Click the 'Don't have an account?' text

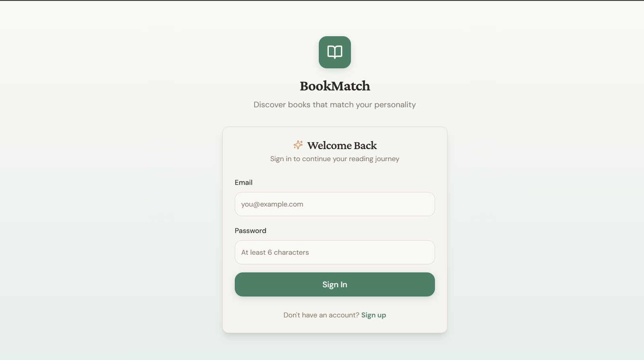[321, 315]
